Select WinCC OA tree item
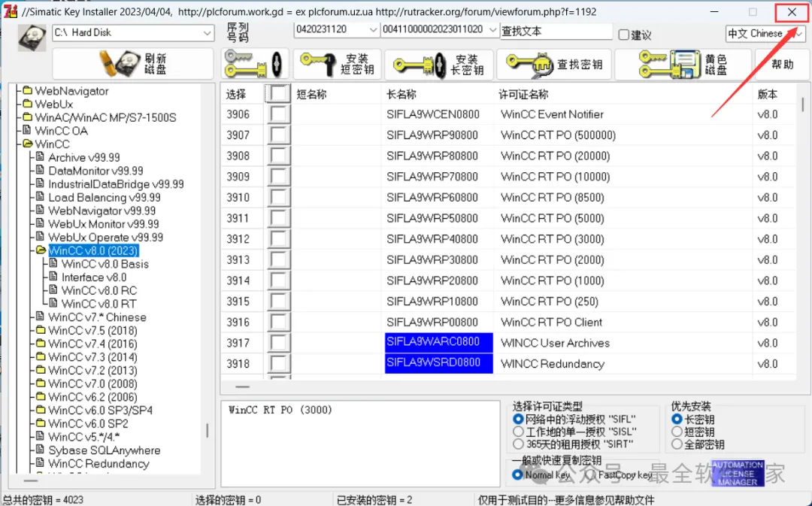This screenshot has height=506, width=812. tap(61, 131)
